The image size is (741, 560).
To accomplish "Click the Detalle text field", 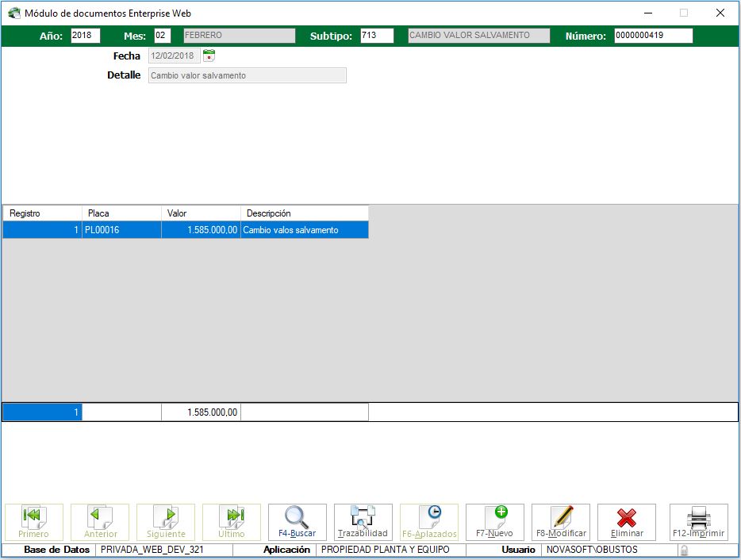I will click(248, 75).
